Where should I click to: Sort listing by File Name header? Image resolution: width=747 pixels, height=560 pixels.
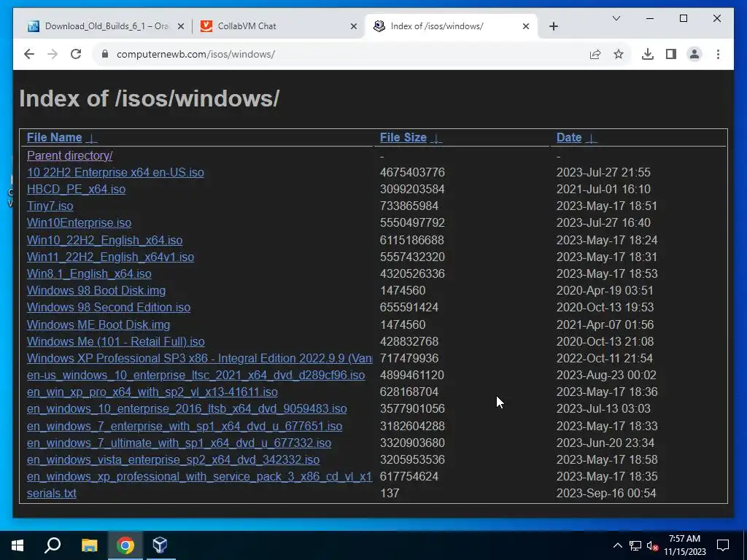[54, 138]
